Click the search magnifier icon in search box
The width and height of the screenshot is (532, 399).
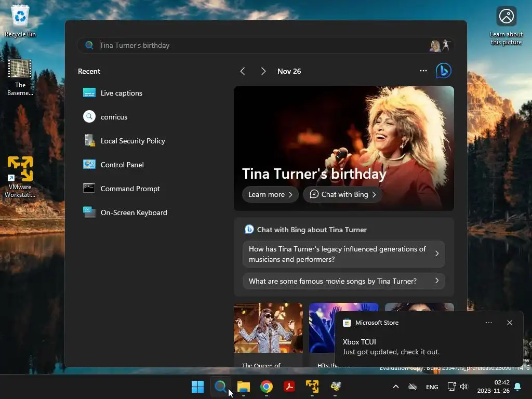(89, 45)
